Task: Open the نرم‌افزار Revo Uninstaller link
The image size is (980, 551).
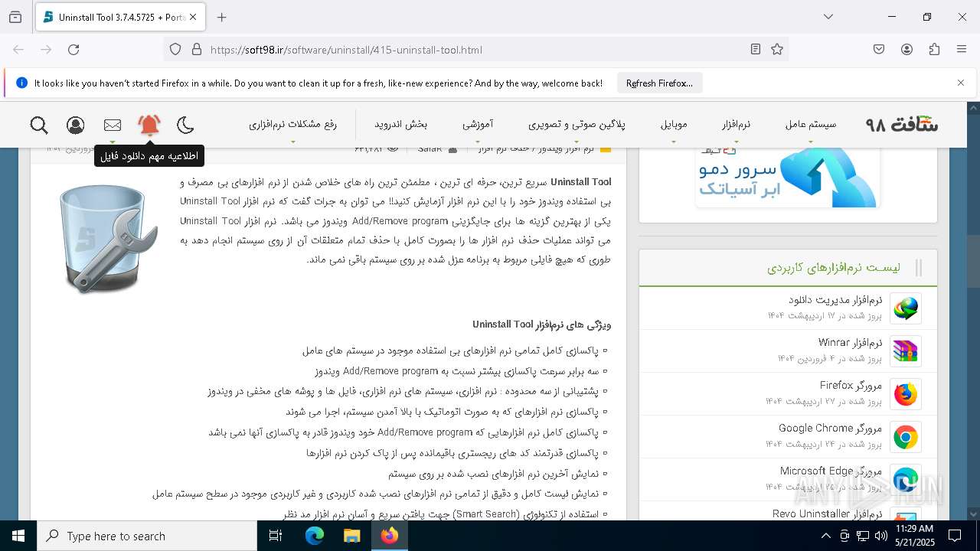Action: [x=827, y=514]
